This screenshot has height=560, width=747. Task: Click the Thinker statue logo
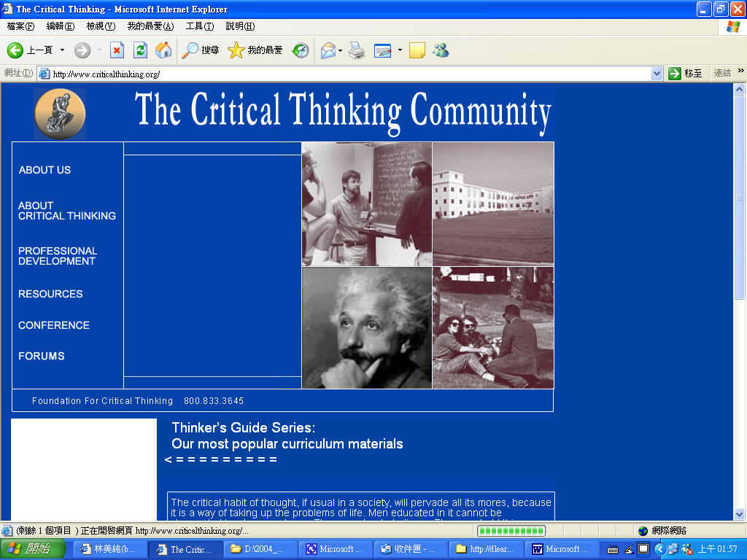click(x=60, y=114)
